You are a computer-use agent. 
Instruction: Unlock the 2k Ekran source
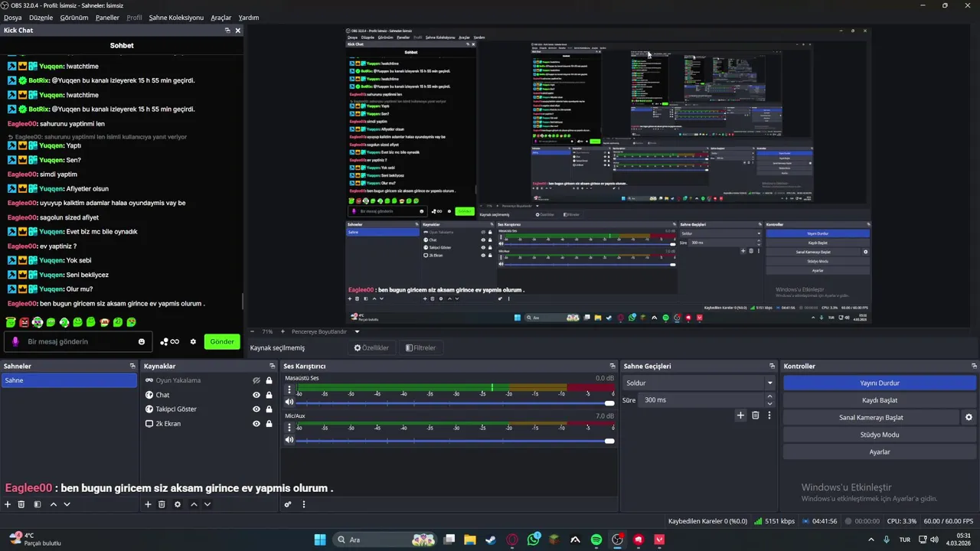[269, 424]
